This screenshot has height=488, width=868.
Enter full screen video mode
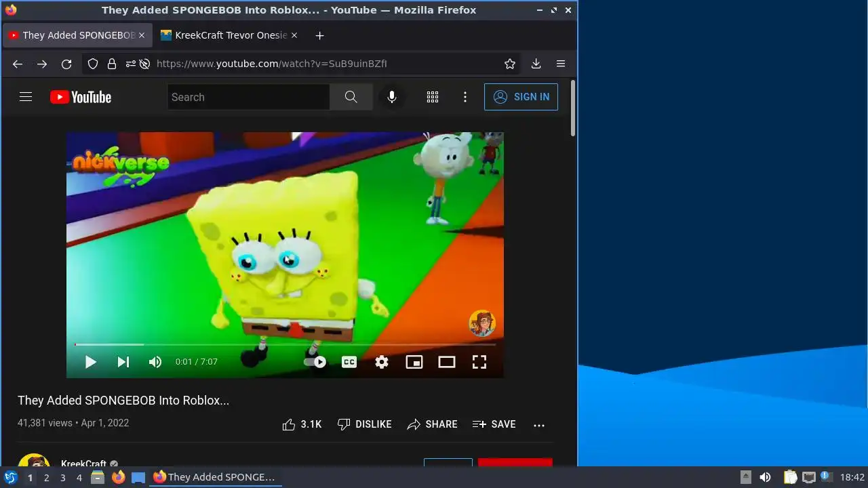tap(479, 362)
